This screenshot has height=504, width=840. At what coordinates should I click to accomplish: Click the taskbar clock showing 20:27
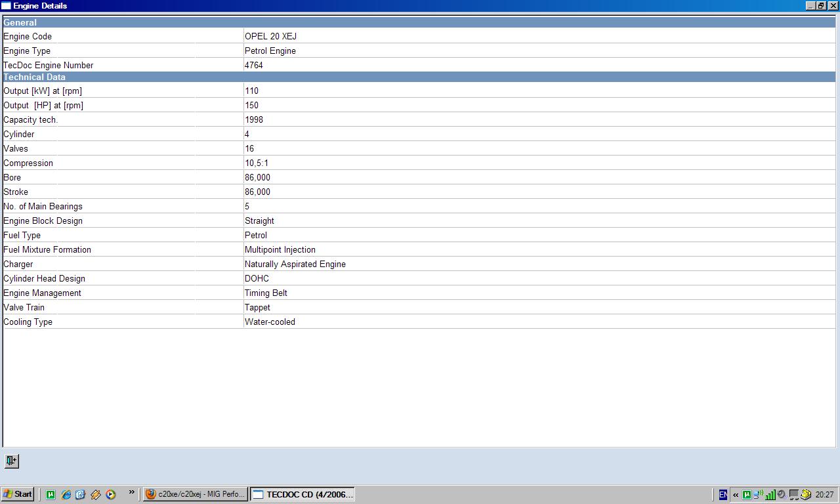[824, 495]
